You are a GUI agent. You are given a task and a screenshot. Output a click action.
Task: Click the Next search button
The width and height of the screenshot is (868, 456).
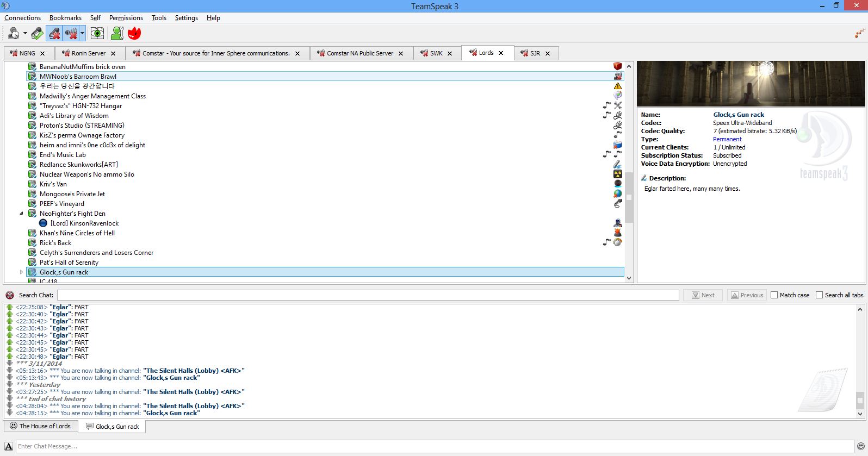pyautogui.click(x=703, y=295)
